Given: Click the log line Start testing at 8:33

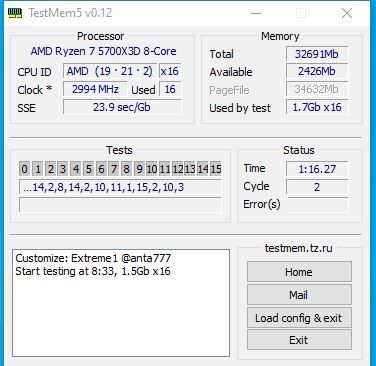Looking at the screenshot, I should point(93,271).
